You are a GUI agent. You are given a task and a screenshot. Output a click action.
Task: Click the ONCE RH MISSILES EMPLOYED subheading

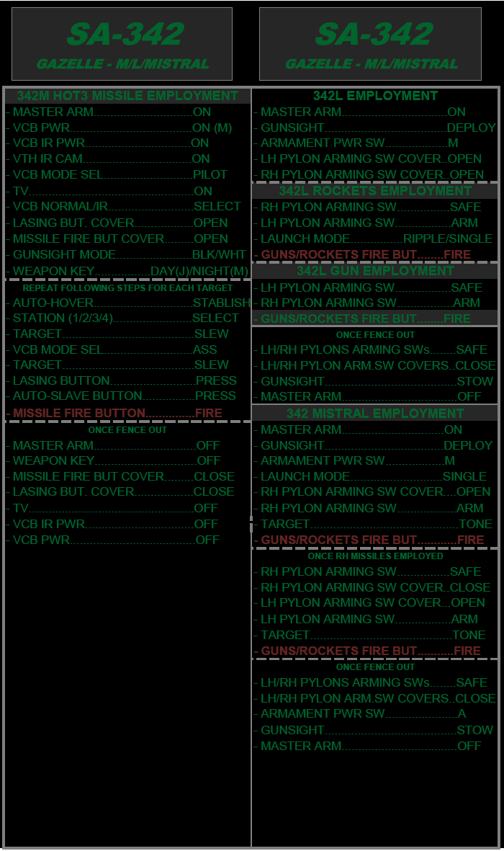pos(374,556)
